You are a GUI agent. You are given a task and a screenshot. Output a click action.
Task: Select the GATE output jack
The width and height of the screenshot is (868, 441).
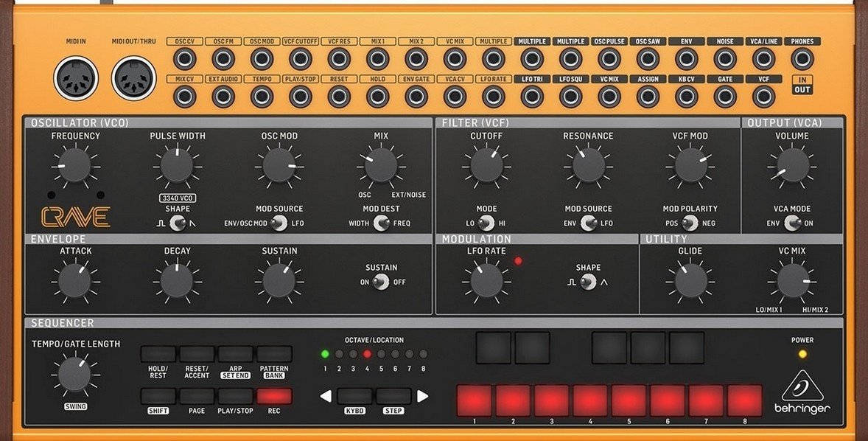(x=725, y=97)
